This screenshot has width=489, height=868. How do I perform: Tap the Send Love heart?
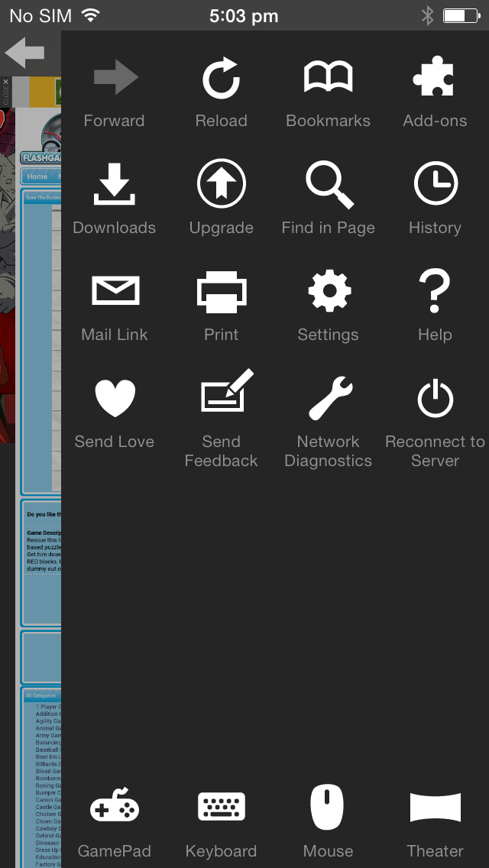pyautogui.click(x=115, y=398)
